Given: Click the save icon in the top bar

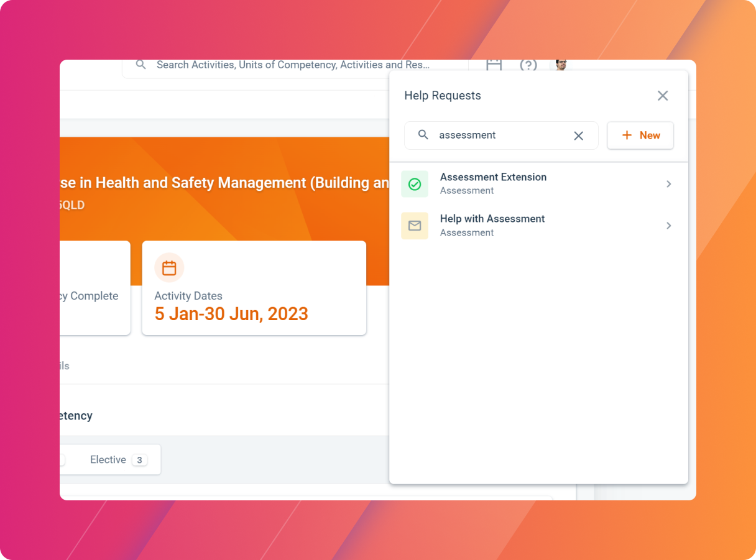Looking at the screenshot, I should 494,65.
